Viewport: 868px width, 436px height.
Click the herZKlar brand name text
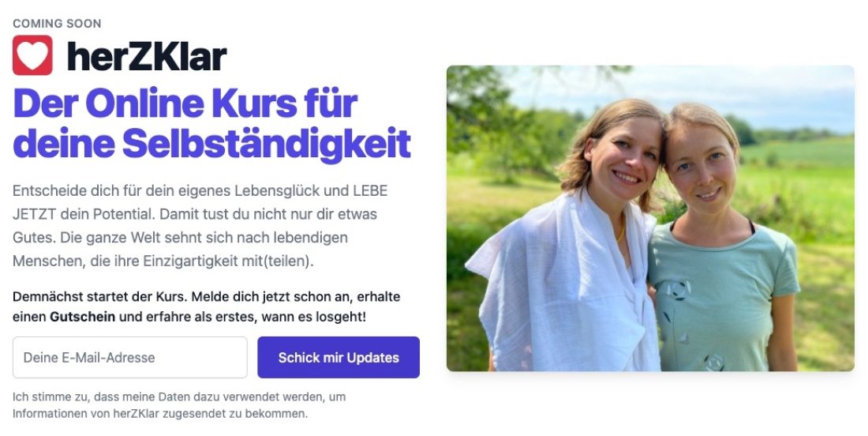coord(147,57)
